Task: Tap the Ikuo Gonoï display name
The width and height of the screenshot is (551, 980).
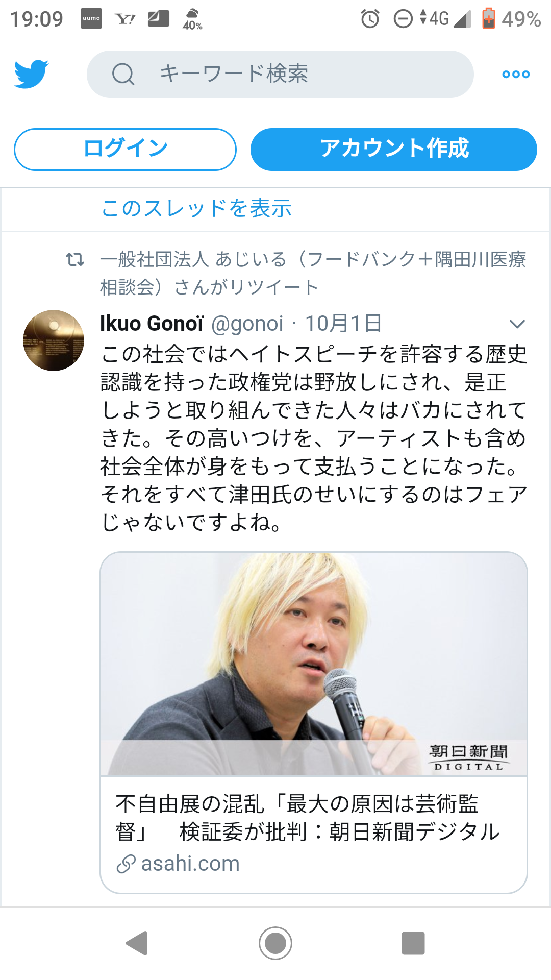Action: point(152,324)
